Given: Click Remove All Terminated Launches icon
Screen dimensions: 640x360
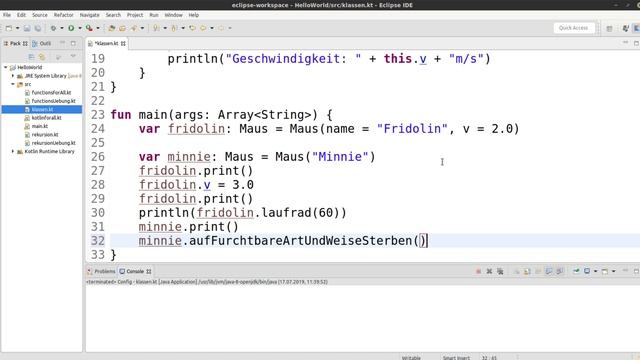Looking at the screenshot, I should pos(500,271).
